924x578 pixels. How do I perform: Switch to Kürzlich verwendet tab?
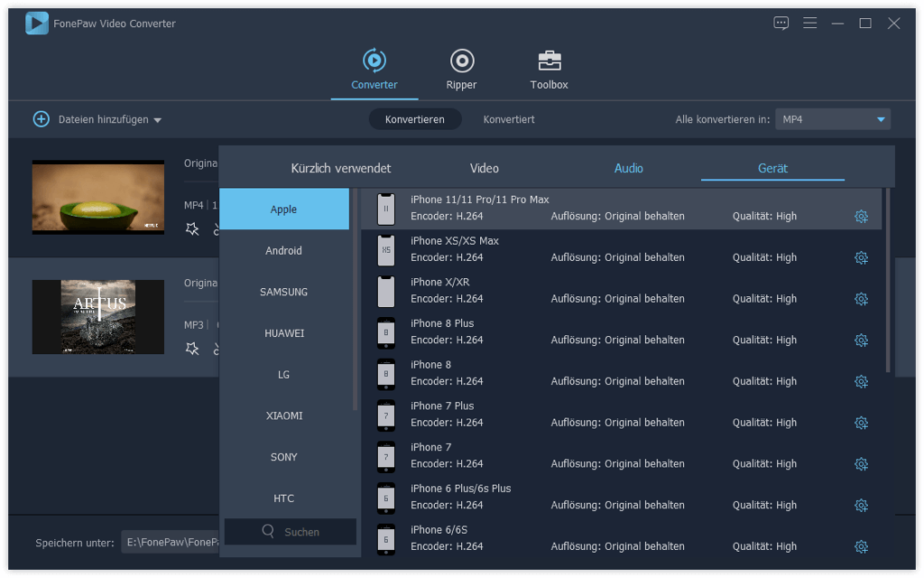click(340, 169)
